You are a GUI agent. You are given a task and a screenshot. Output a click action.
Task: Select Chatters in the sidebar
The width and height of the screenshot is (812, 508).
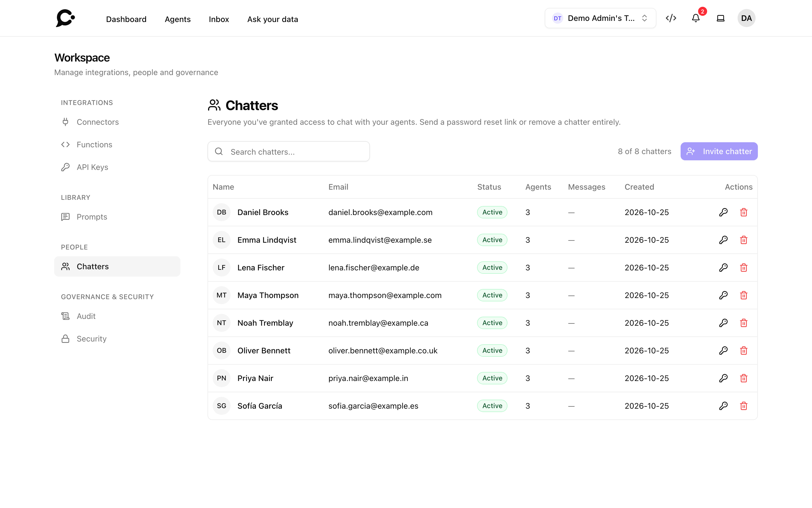117,266
